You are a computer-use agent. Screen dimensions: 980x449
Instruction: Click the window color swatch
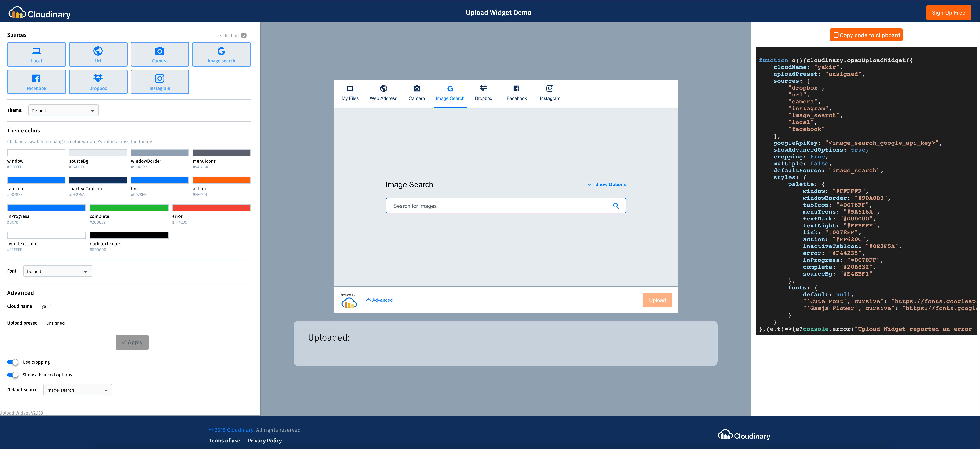(x=36, y=153)
